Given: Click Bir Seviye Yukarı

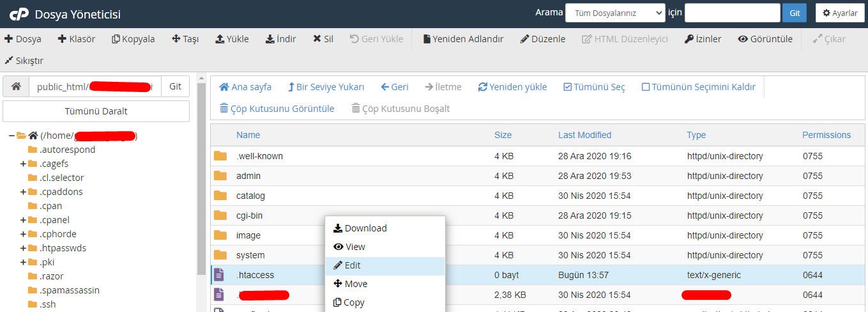Looking at the screenshot, I should click(x=326, y=87).
